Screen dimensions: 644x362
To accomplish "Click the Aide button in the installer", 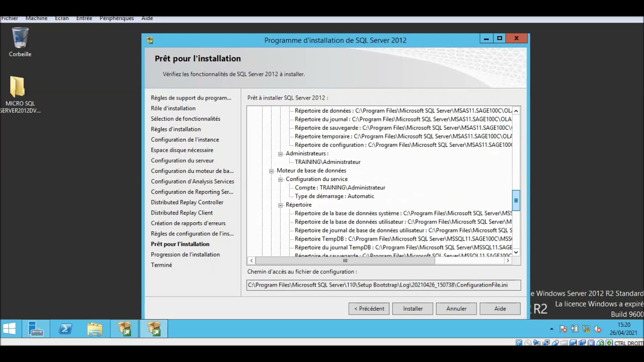I will tap(500, 309).
